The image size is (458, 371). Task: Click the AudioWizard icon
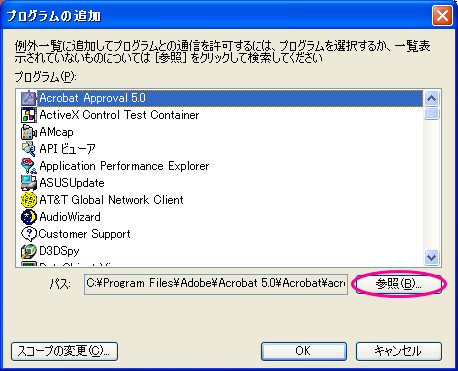(x=29, y=217)
